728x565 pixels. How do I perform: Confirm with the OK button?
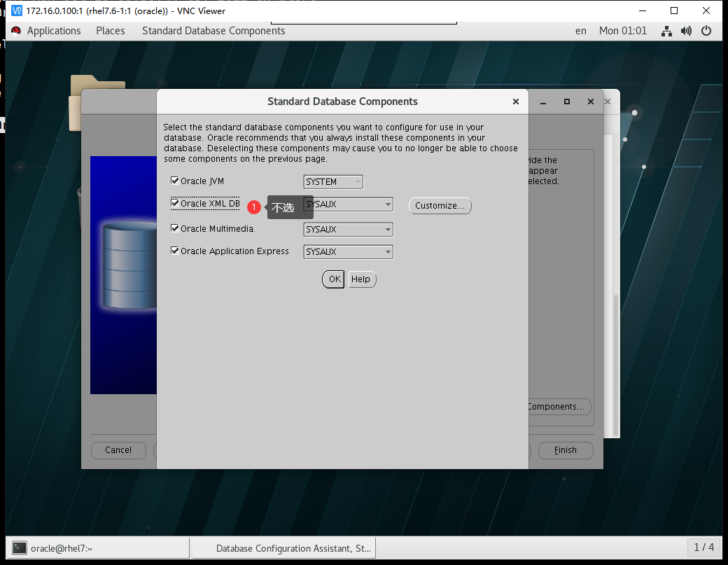click(x=333, y=279)
